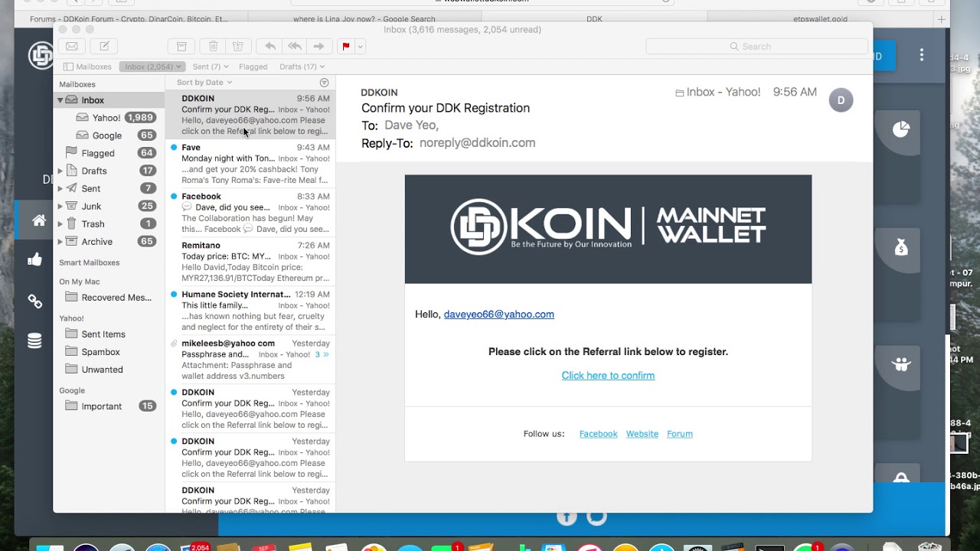The image size is (980, 551).
Task: Switch to the etpswallet.cold browser tab
Action: coord(820,19)
